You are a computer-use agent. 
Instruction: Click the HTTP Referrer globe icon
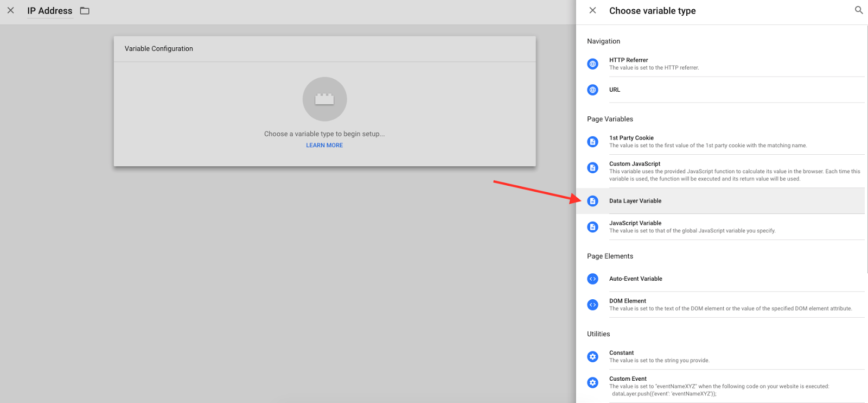pos(592,64)
